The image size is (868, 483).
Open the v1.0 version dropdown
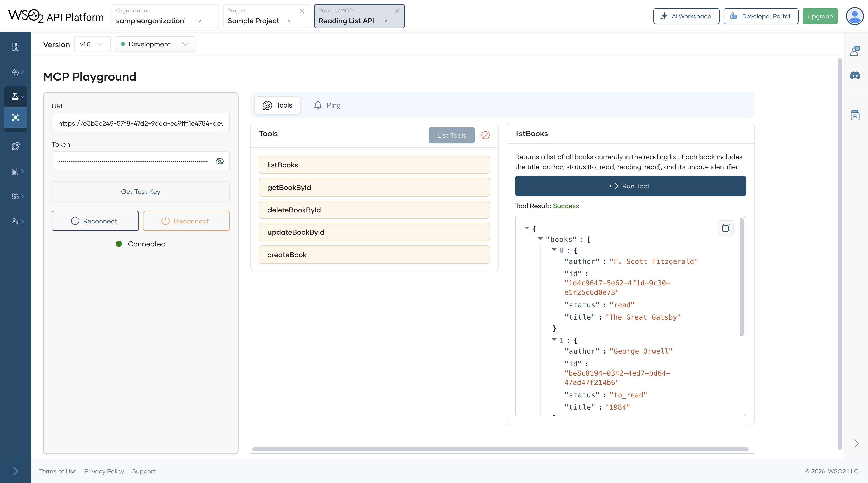tap(92, 44)
